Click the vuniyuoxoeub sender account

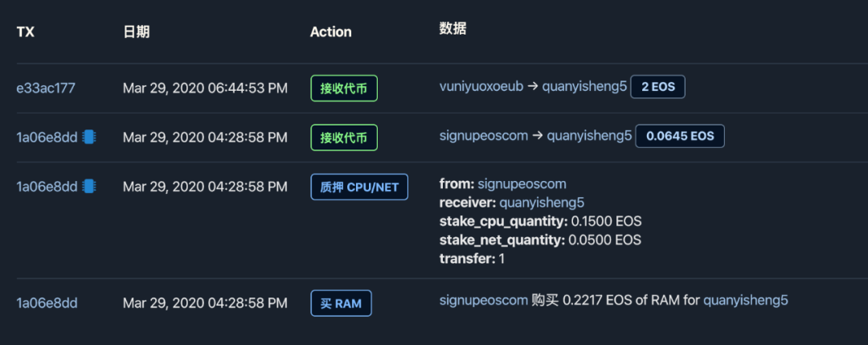[481, 87]
